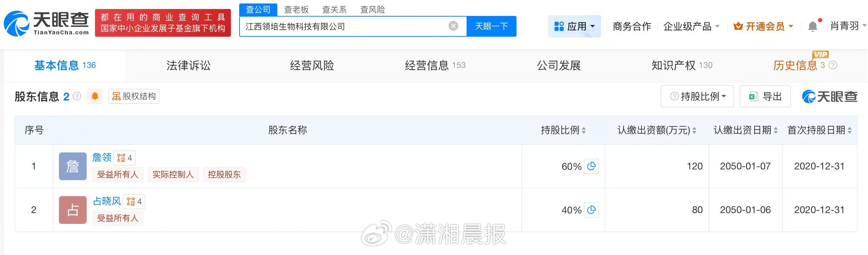868x255 pixels.
Task: Switch to the 查公司 search tab
Action: point(258,10)
